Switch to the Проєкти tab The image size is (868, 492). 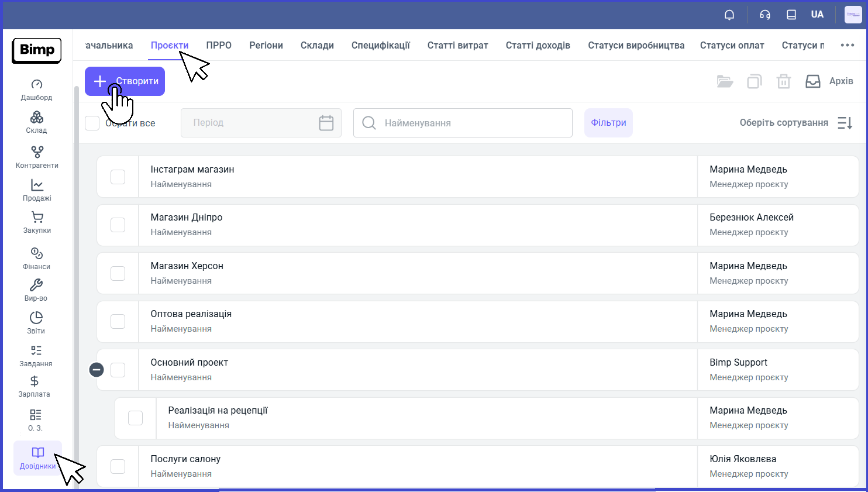(170, 45)
